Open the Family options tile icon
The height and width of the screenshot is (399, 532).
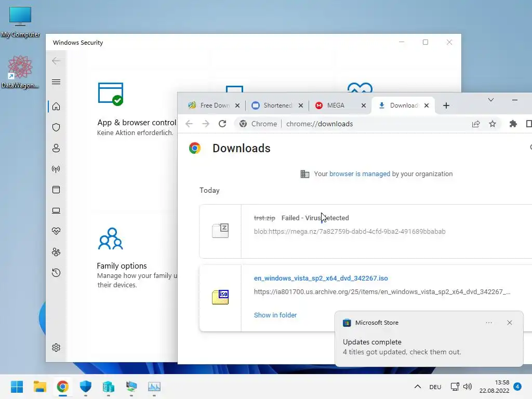click(x=111, y=239)
